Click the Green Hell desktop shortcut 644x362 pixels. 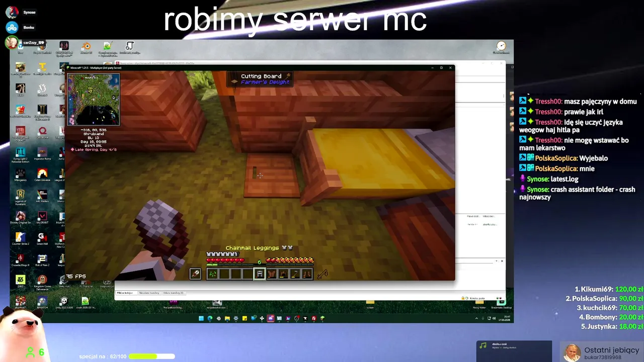pyautogui.click(x=42, y=239)
